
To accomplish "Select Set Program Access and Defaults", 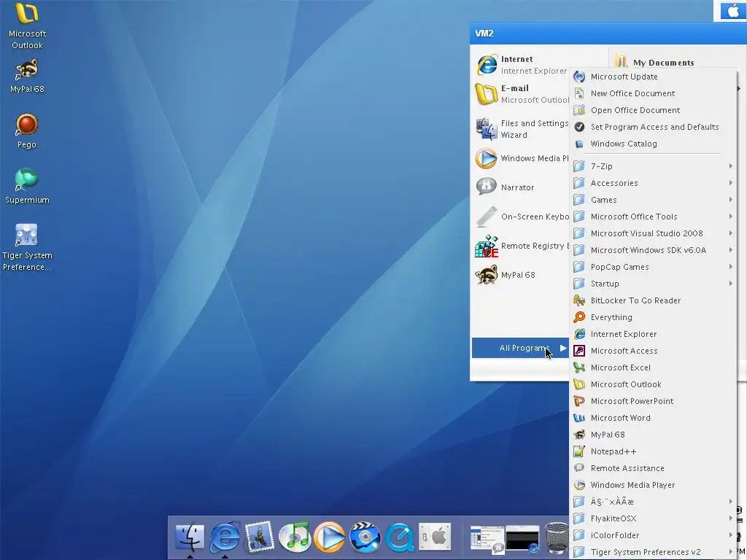I will [653, 127].
